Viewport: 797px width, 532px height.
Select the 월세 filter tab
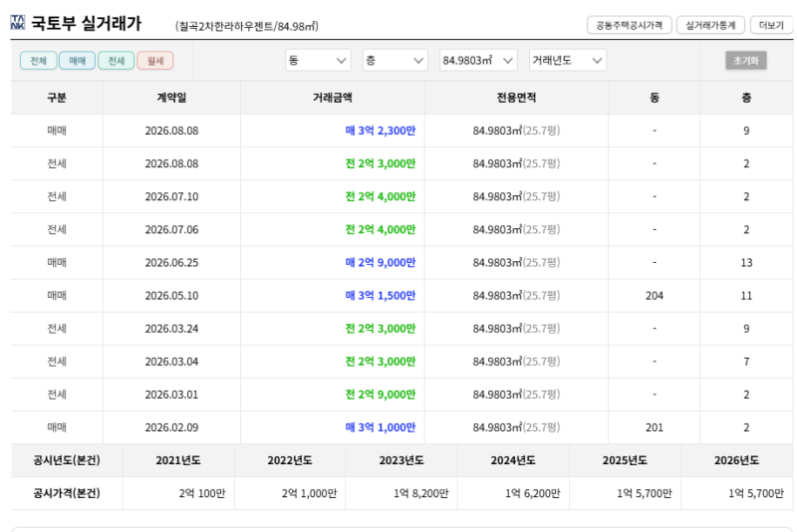155,61
